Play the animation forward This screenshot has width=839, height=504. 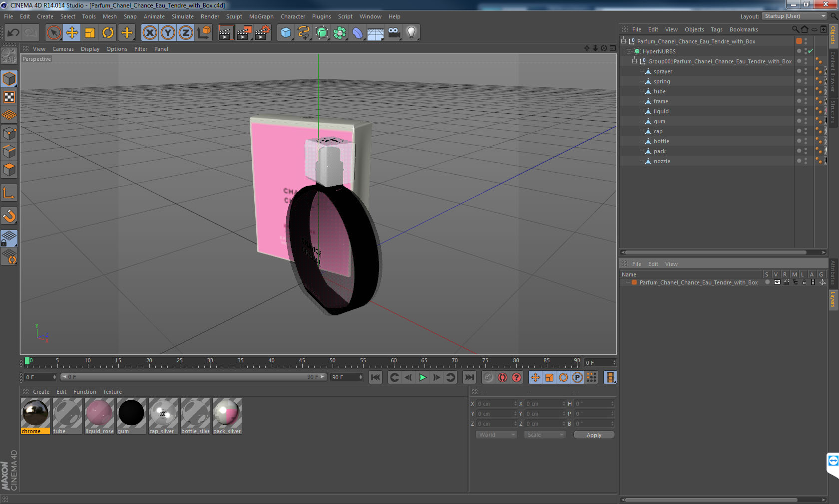pyautogui.click(x=422, y=377)
